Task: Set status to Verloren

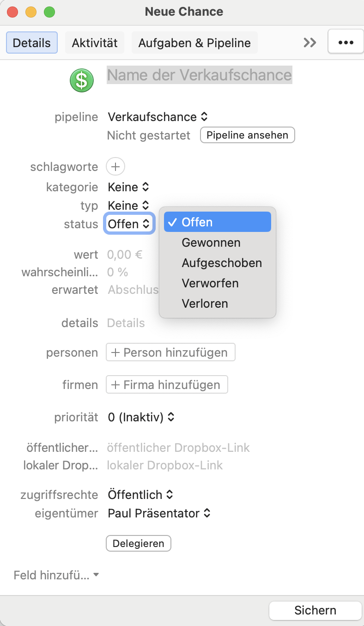Action: [x=205, y=304]
